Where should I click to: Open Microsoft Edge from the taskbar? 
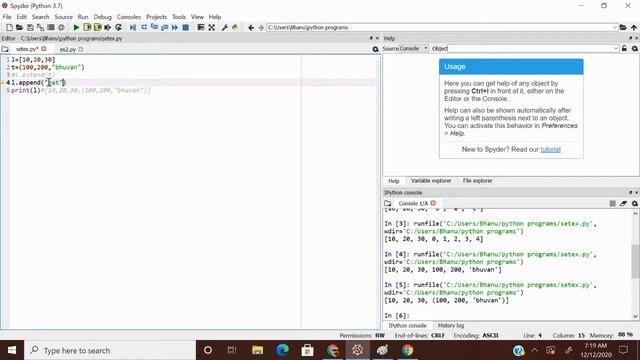tap(282, 350)
